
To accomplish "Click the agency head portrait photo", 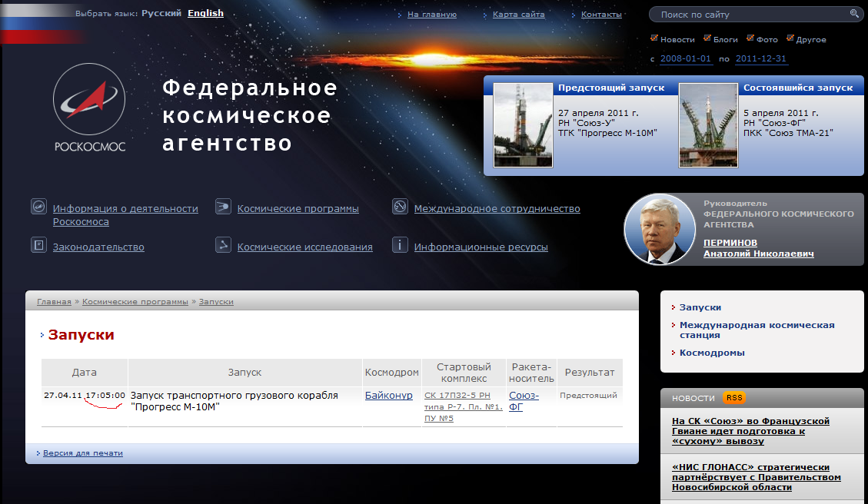I will 660,229.
